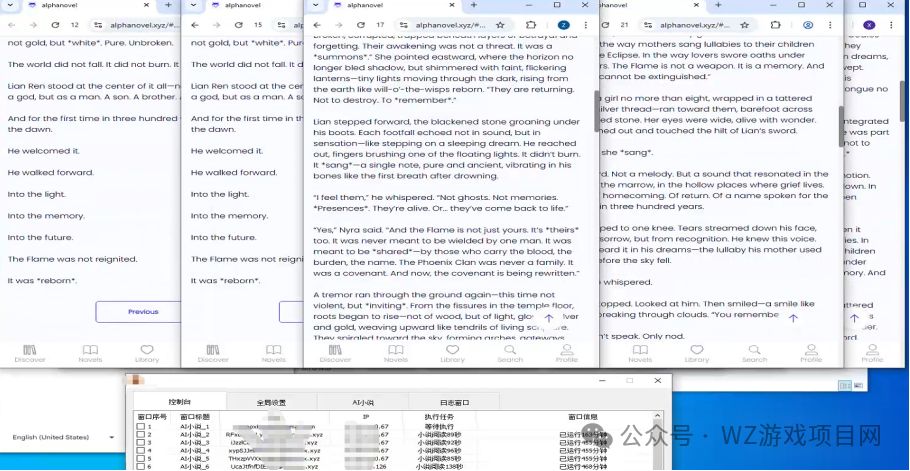Click the third window's vertical scrollbar thumb

pyautogui.click(x=597, y=112)
